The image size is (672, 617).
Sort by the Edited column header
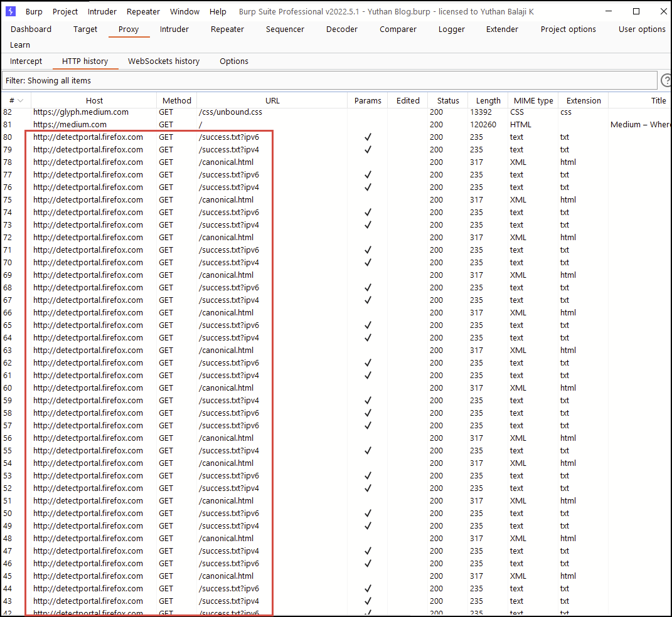click(x=408, y=100)
